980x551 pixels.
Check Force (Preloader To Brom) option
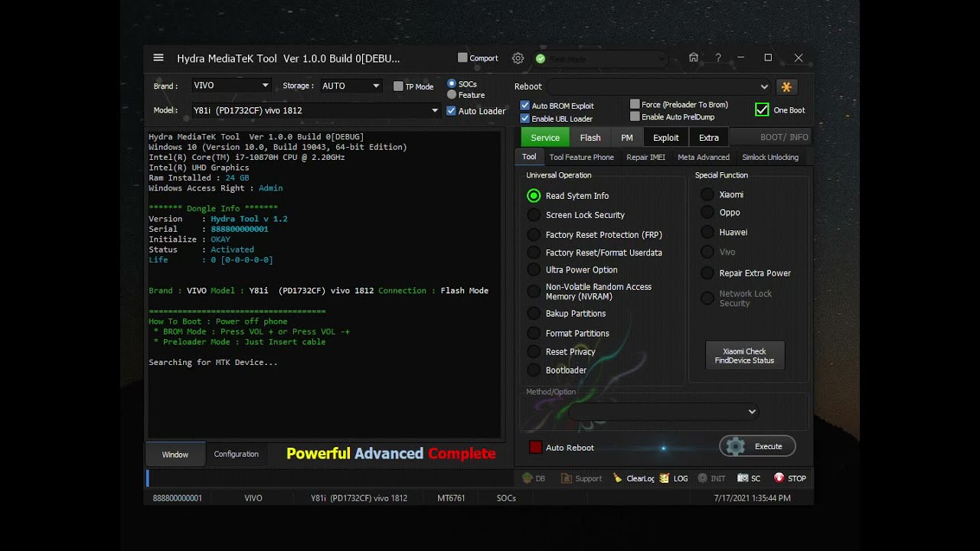(x=635, y=104)
